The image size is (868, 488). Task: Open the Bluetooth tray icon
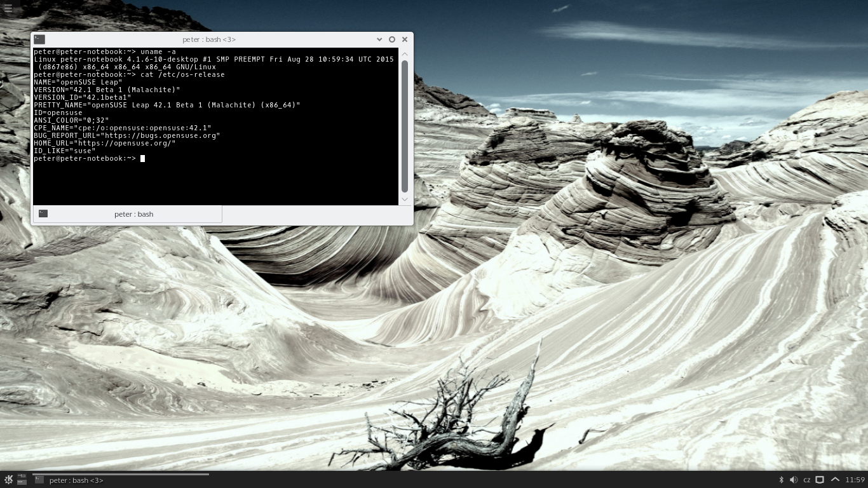tap(782, 480)
